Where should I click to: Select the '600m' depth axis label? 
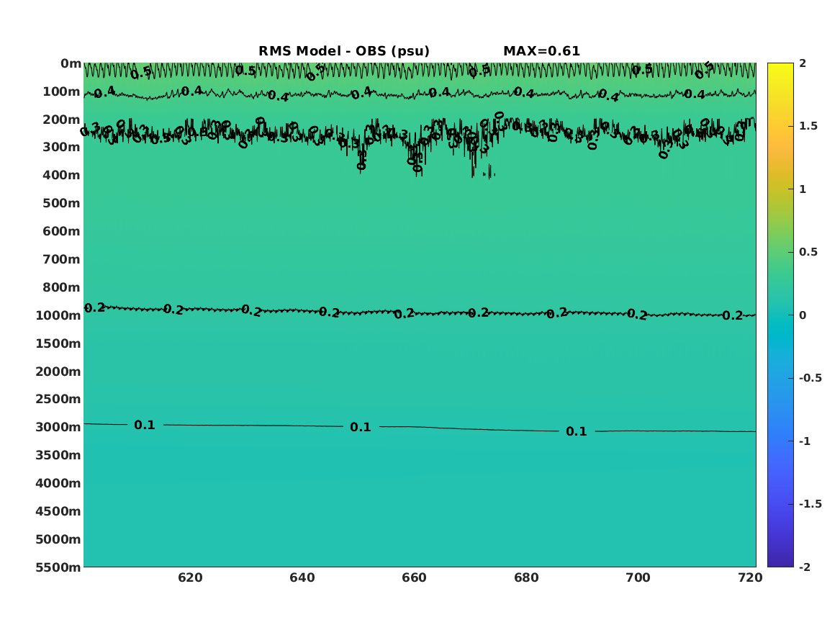(62, 231)
